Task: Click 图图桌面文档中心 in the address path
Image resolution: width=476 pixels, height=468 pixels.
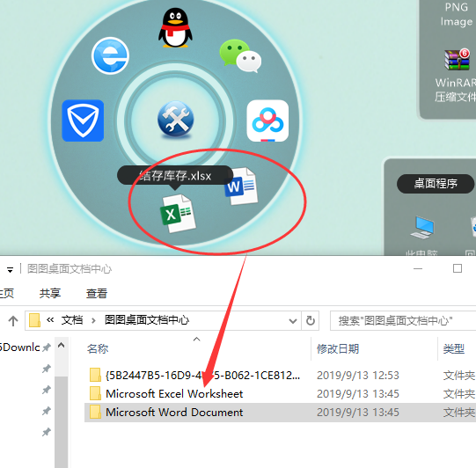Action: [x=147, y=320]
